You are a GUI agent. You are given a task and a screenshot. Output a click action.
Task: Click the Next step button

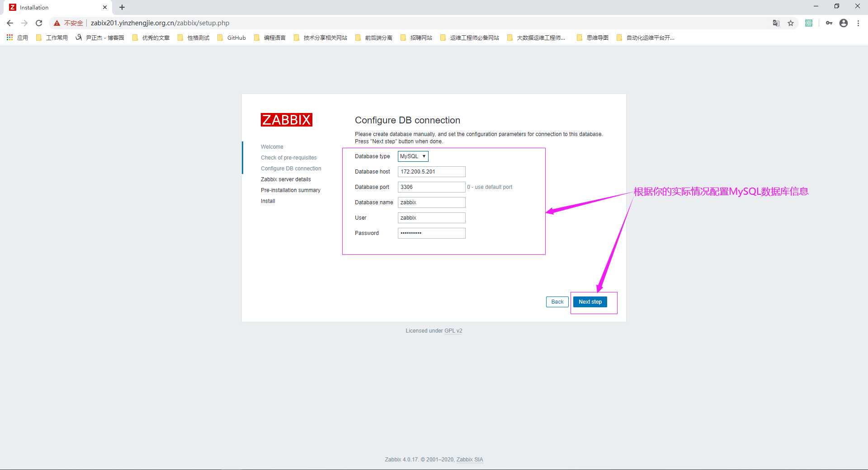pos(590,302)
